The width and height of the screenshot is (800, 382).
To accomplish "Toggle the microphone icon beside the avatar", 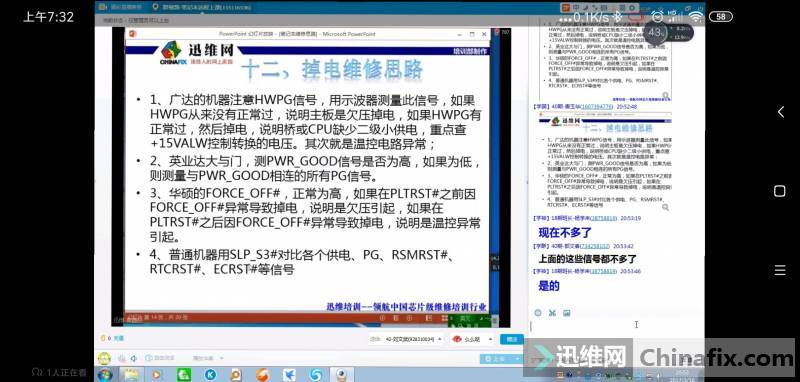I will pyautogui.click(x=121, y=359).
